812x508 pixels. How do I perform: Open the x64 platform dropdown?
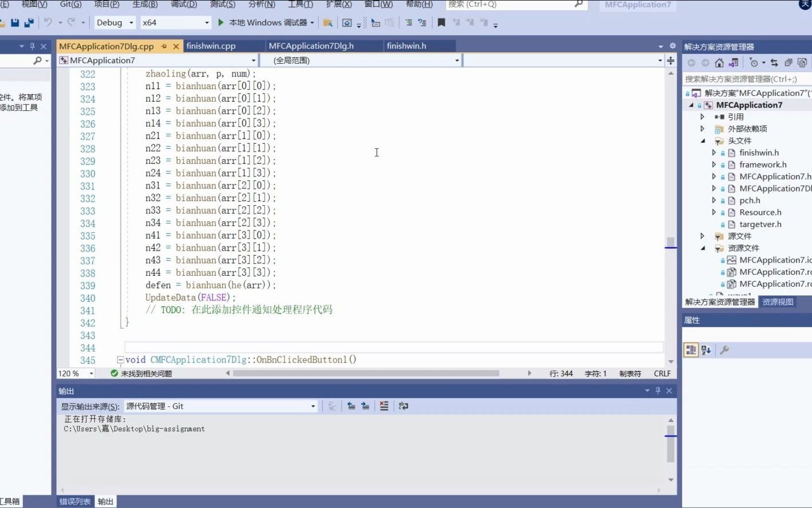coord(207,22)
